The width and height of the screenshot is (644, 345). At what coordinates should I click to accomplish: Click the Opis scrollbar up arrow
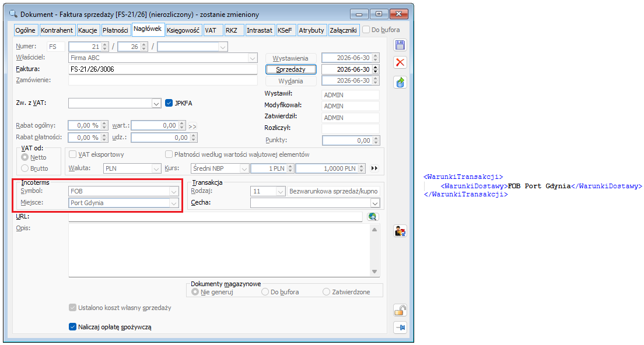(374, 230)
